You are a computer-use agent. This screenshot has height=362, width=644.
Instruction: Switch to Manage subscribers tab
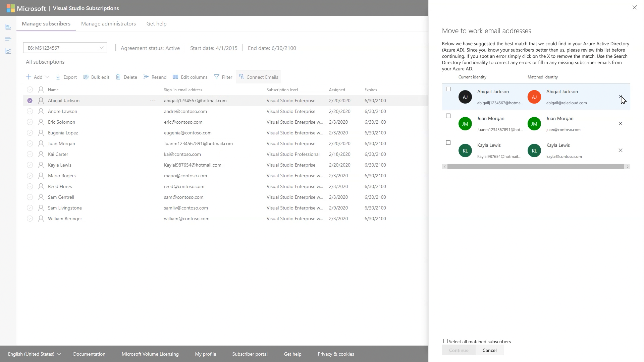[x=46, y=23]
